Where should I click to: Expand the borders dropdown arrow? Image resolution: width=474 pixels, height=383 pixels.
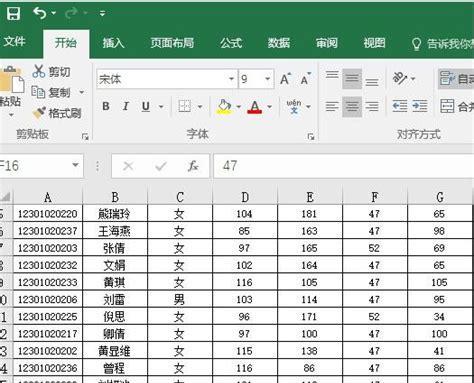point(200,107)
